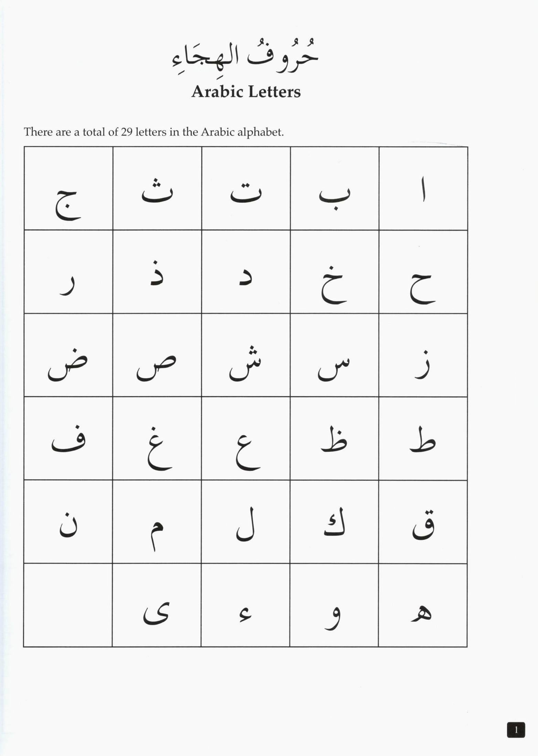Click the letter Mim (م) cell
Image resolution: width=538 pixels, height=756 pixels.
(157, 522)
